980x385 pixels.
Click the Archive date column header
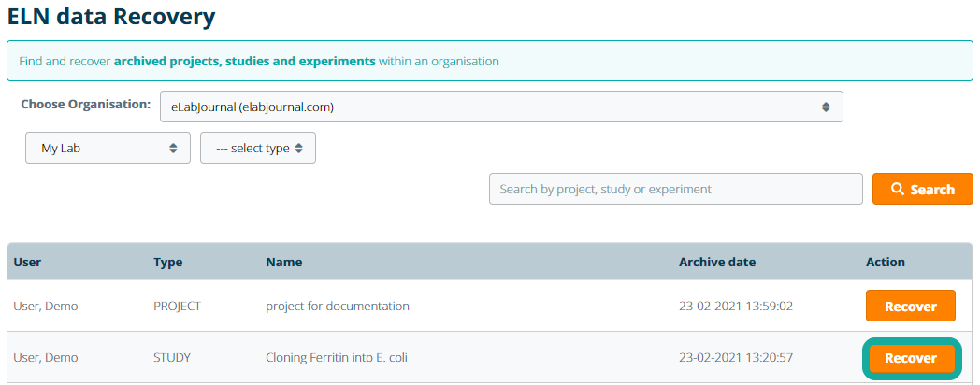(717, 263)
